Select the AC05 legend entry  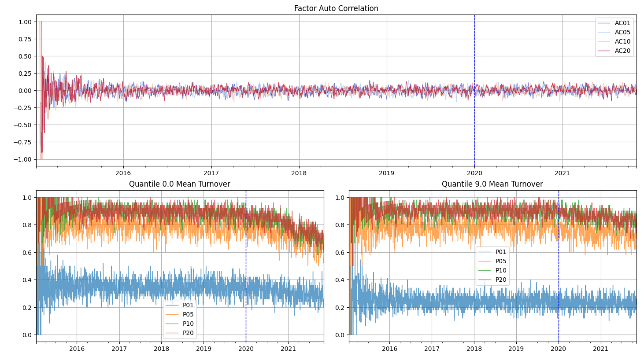pos(614,32)
